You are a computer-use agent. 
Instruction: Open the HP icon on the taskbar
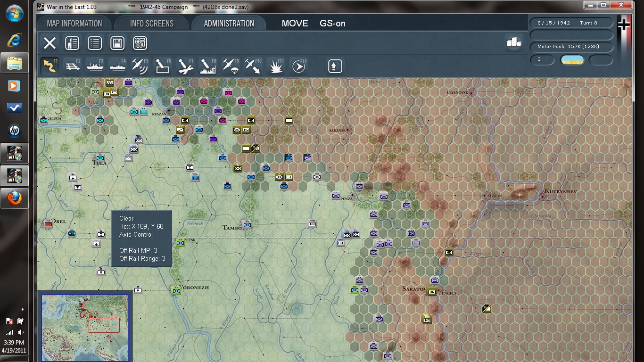(15, 131)
